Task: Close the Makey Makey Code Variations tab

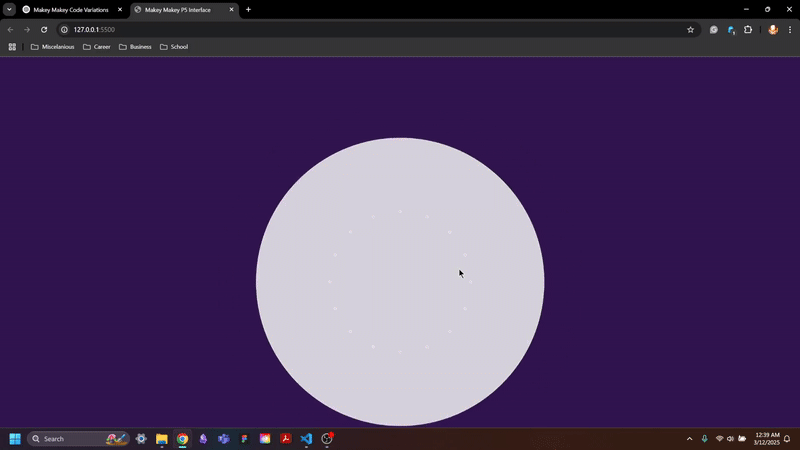Action: click(x=120, y=10)
